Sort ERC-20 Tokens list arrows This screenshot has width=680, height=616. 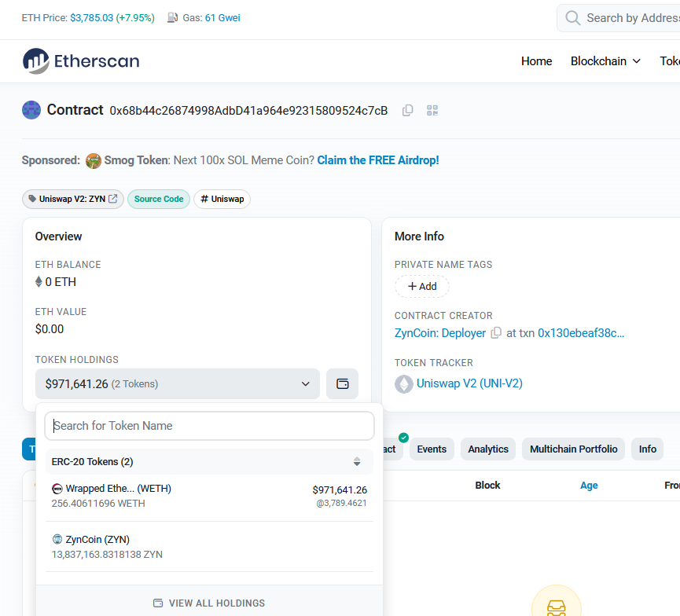pos(357,462)
